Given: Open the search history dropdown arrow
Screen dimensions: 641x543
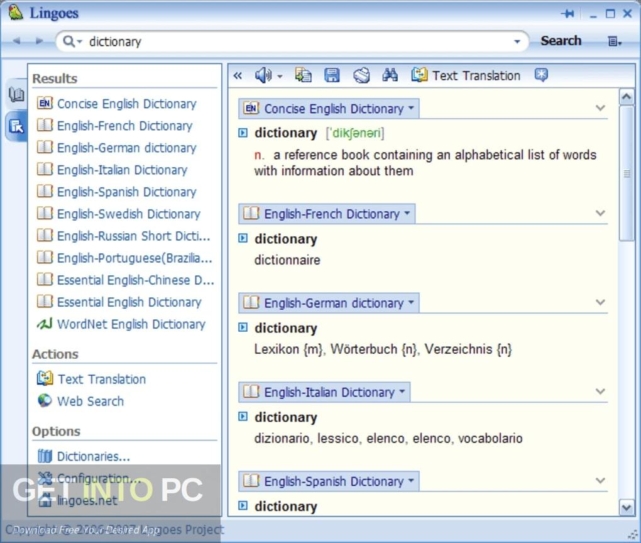Looking at the screenshot, I should click(517, 42).
